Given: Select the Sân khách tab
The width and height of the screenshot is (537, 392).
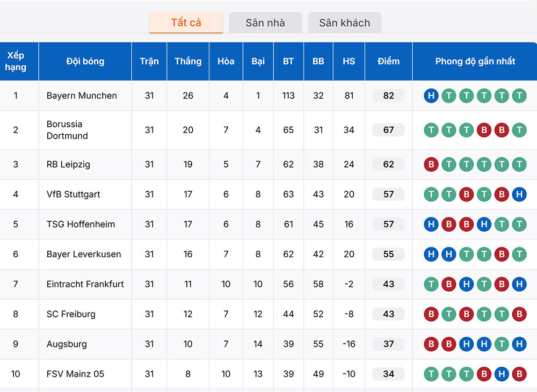Looking at the screenshot, I should tap(345, 23).
